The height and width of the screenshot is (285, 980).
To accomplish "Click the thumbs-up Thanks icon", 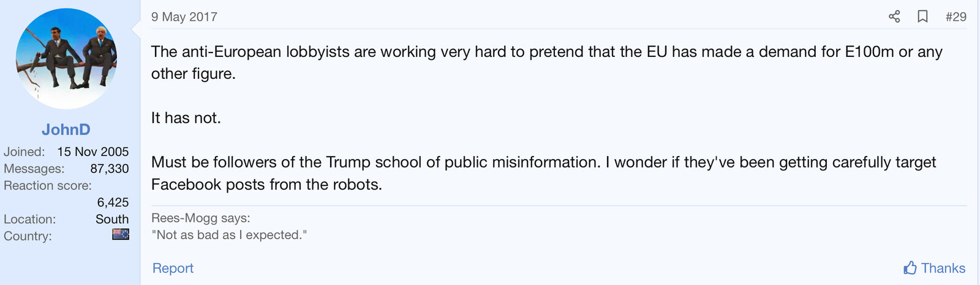I will [x=910, y=268].
